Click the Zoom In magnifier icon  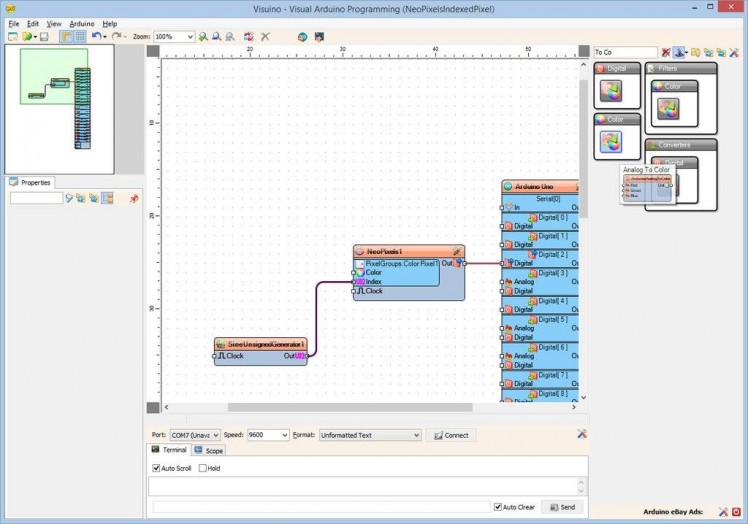(203, 37)
